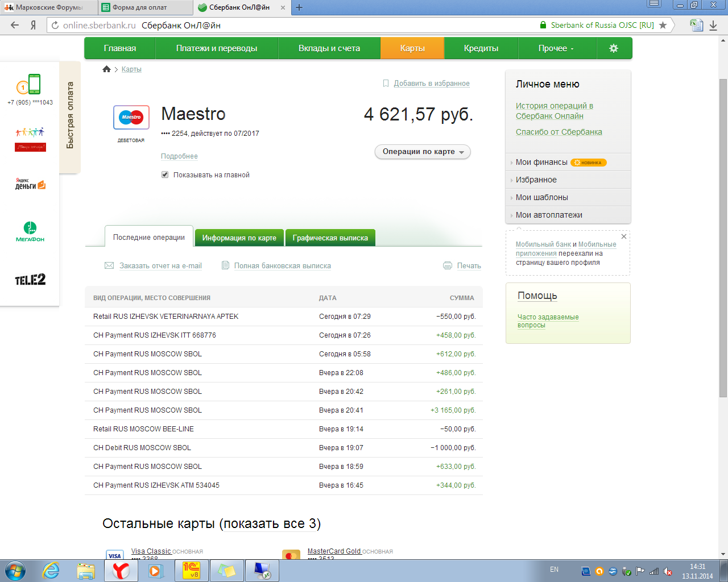Switch to Графическая выписка tab
Viewport: 728px width, 582px height.
[330, 238]
